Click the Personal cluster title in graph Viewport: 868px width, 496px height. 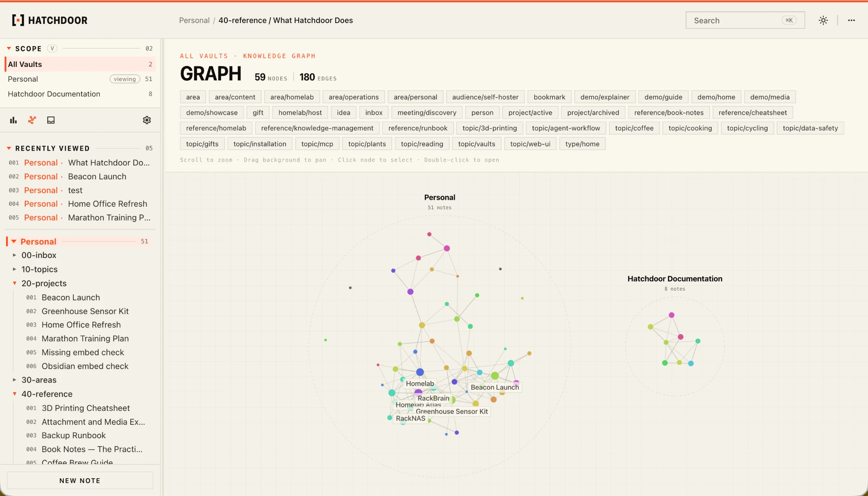pyautogui.click(x=440, y=198)
